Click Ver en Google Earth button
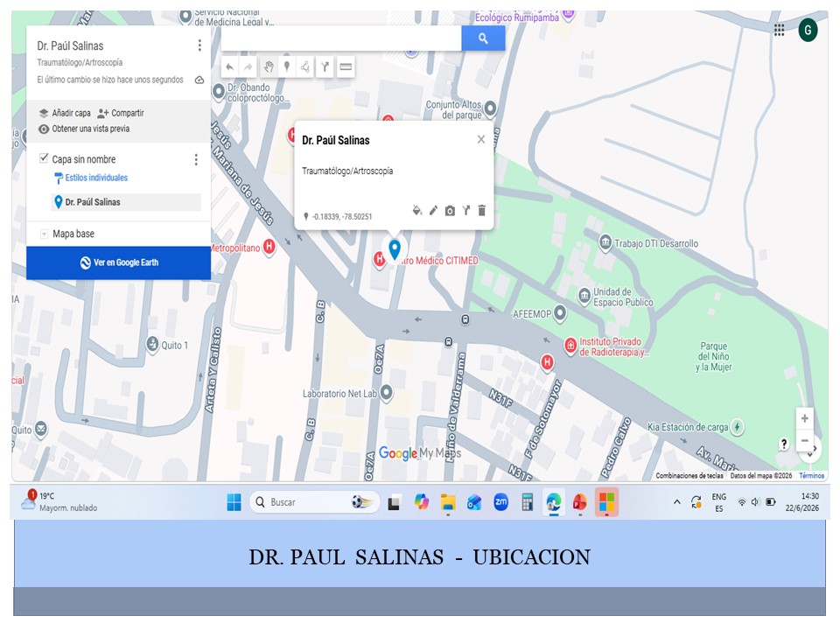This screenshot has width=840, height=630. 118,262
